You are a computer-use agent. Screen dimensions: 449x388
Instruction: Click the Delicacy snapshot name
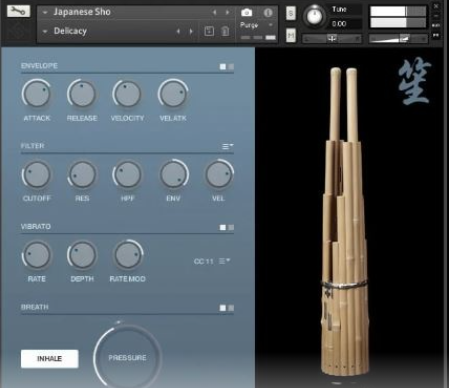click(x=70, y=31)
